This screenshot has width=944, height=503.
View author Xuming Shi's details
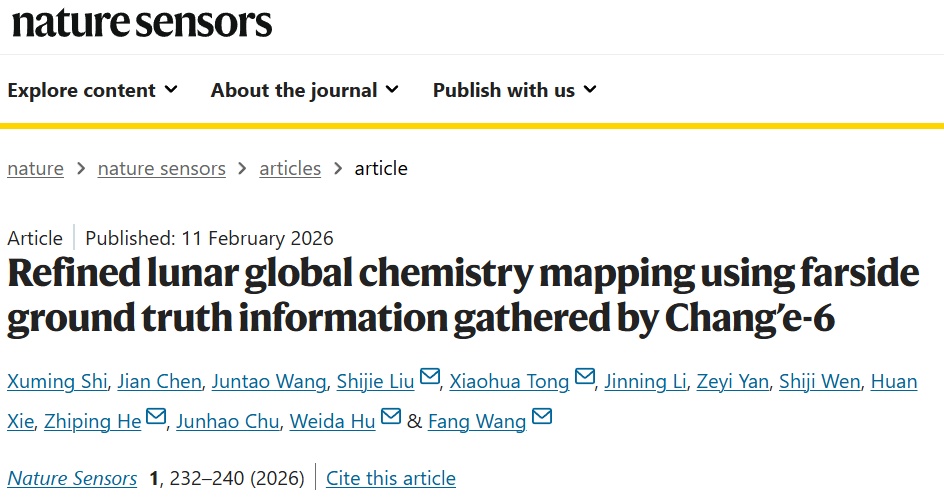coord(55,381)
